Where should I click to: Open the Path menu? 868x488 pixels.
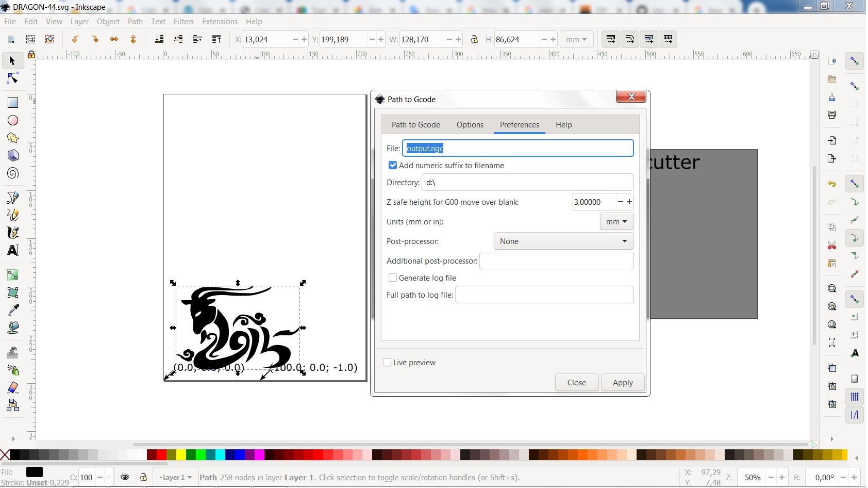[135, 21]
